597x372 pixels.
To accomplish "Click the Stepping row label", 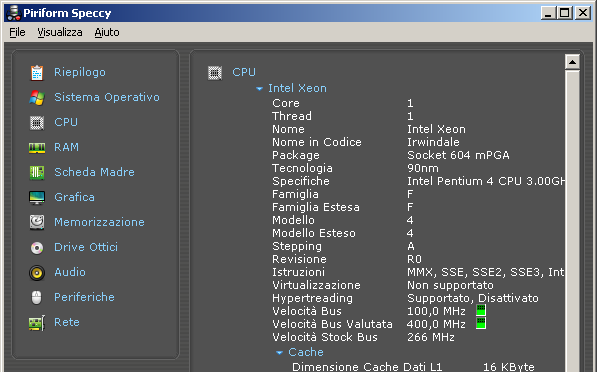I will pyautogui.click(x=297, y=246).
